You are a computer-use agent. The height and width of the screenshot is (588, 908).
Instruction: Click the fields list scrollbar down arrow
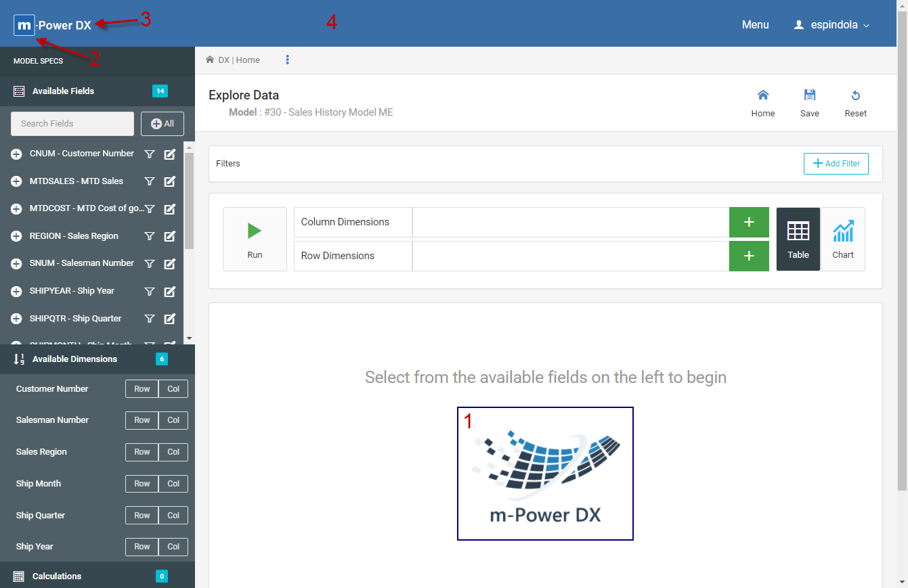pyautogui.click(x=189, y=338)
